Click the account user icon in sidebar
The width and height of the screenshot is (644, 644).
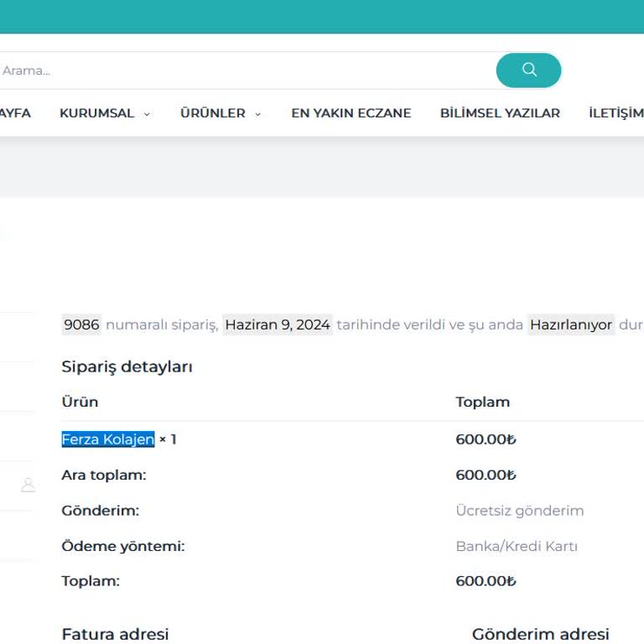[x=29, y=485]
